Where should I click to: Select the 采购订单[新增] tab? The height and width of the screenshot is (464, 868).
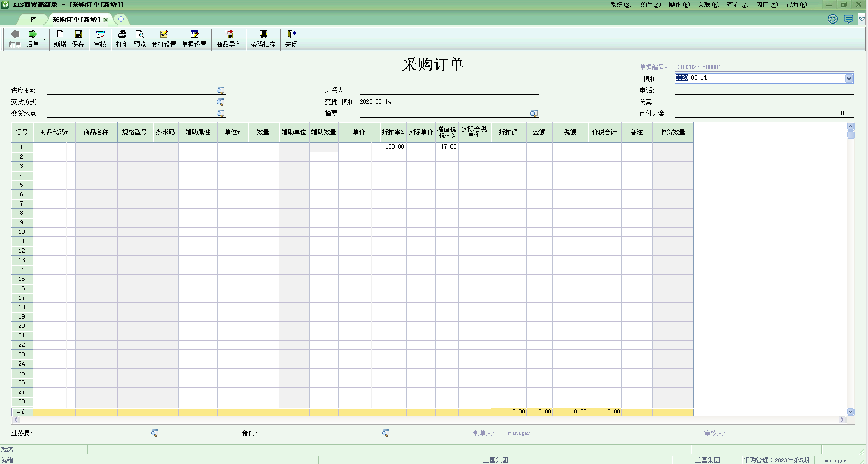click(76, 20)
